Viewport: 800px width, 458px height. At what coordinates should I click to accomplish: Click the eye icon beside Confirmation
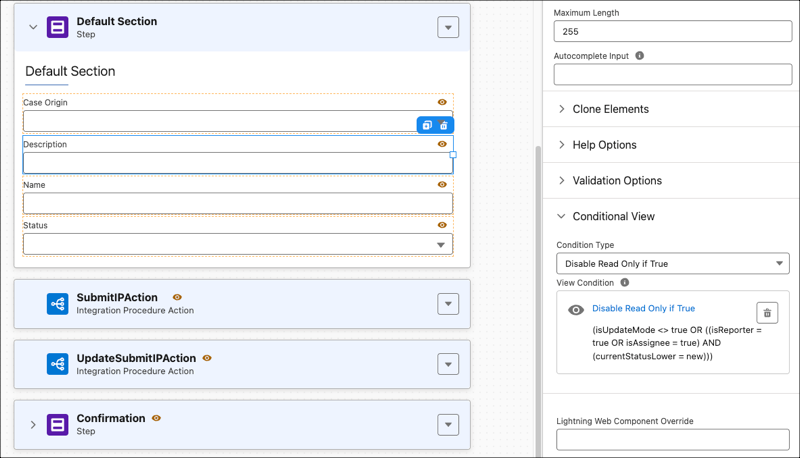(x=156, y=418)
